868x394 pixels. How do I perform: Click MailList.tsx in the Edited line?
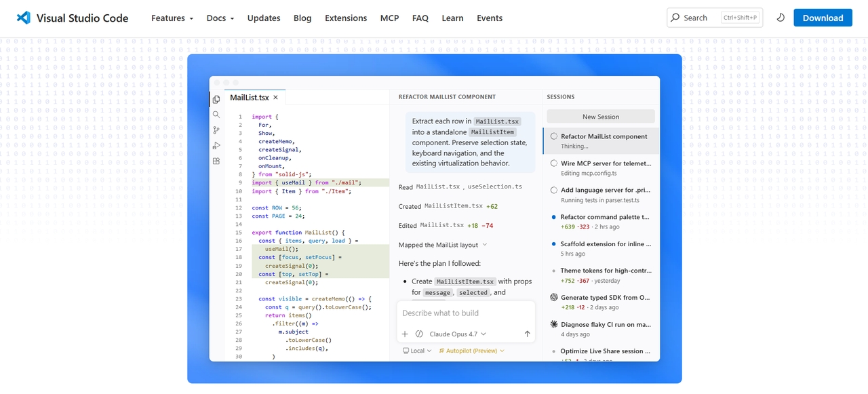coord(442,225)
